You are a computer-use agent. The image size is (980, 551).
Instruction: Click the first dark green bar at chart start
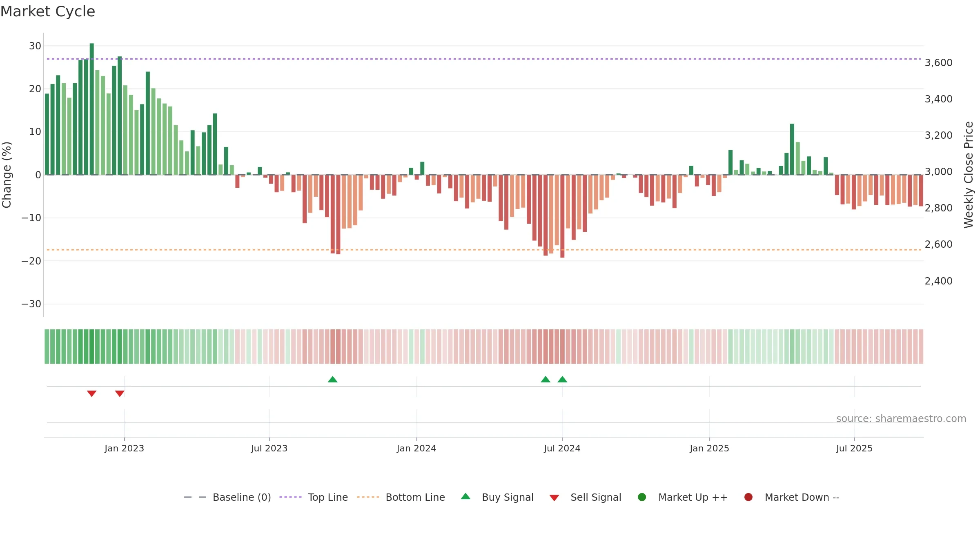pos(47,134)
